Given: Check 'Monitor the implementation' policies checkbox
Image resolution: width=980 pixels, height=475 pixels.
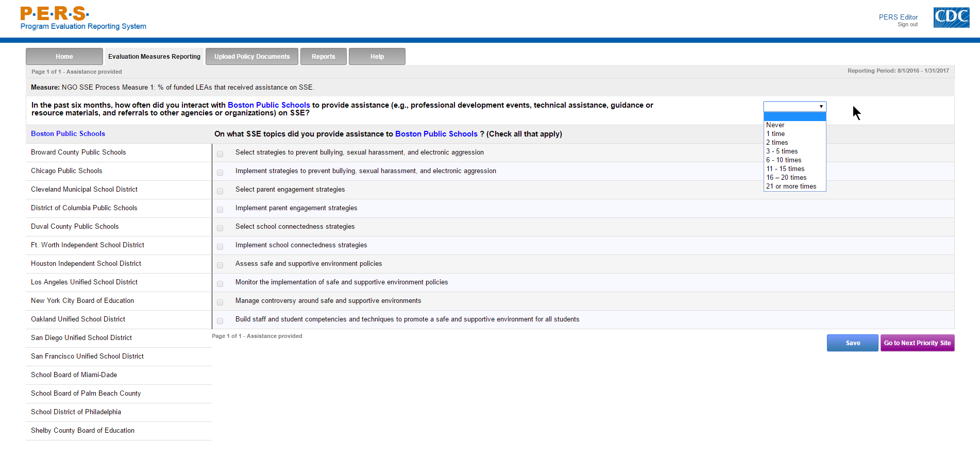Looking at the screenshot, I should [220, 283].
